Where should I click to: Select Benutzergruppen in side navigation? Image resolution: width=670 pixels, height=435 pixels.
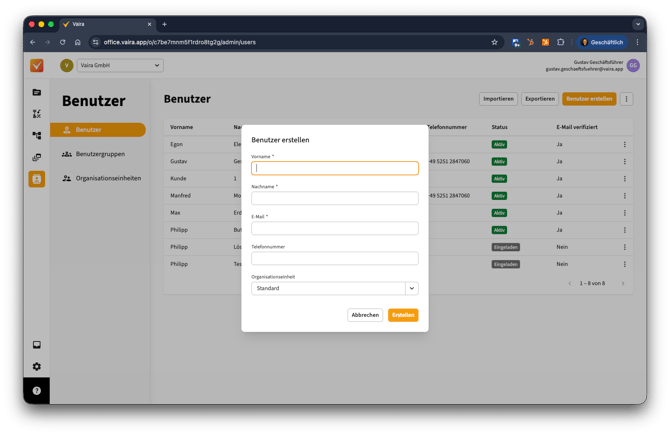[x=98, y=154]
